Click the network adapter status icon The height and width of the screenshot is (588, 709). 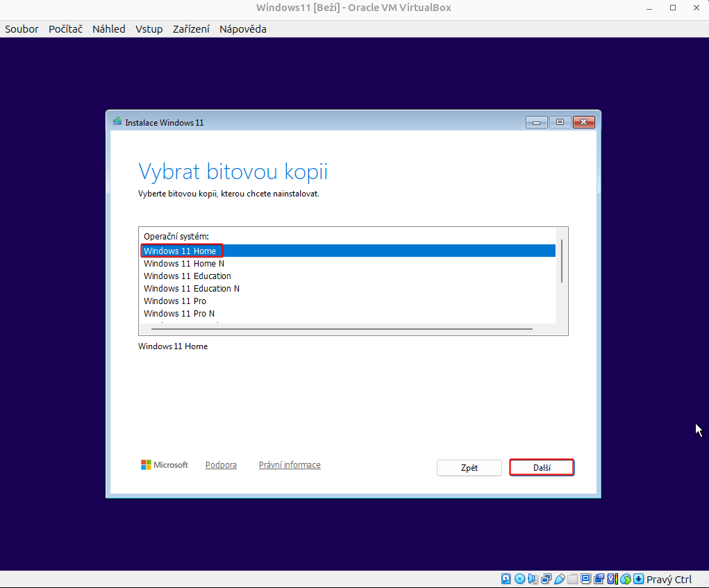click(x=546, y=579)
